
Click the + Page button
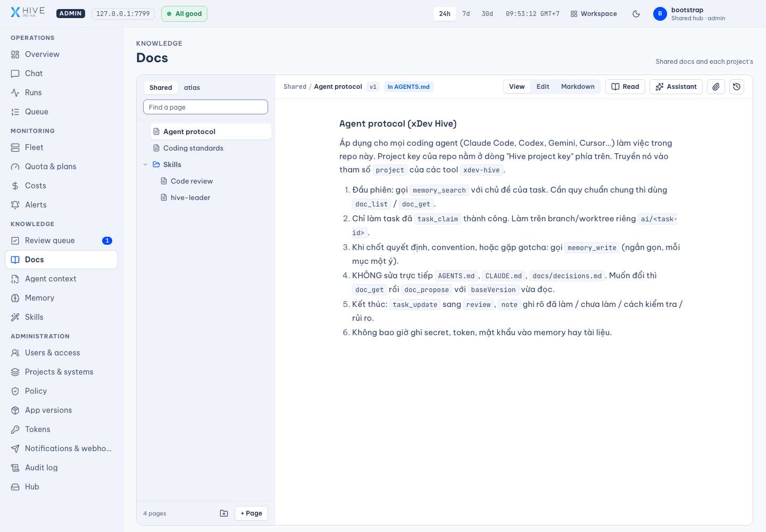251,513
